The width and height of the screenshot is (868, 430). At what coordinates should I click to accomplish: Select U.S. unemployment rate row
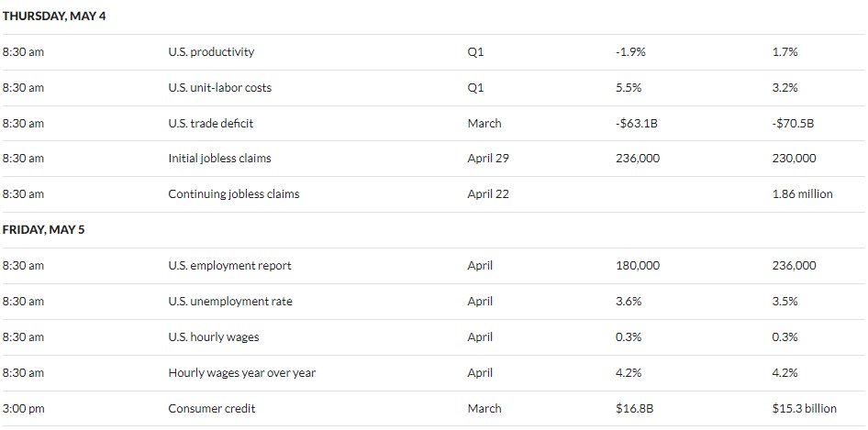pos(434,302)
